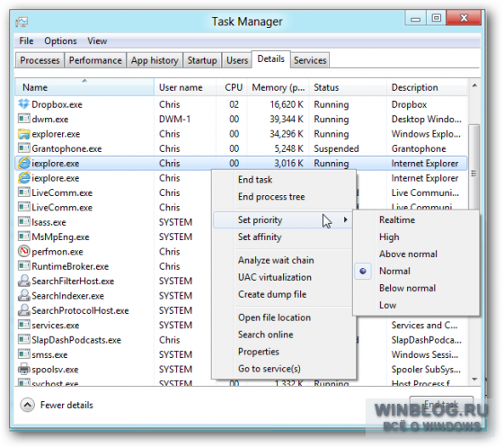Click the scrollbar up arrow
This screenshot has height=447, width=504.
coord(474,85)
